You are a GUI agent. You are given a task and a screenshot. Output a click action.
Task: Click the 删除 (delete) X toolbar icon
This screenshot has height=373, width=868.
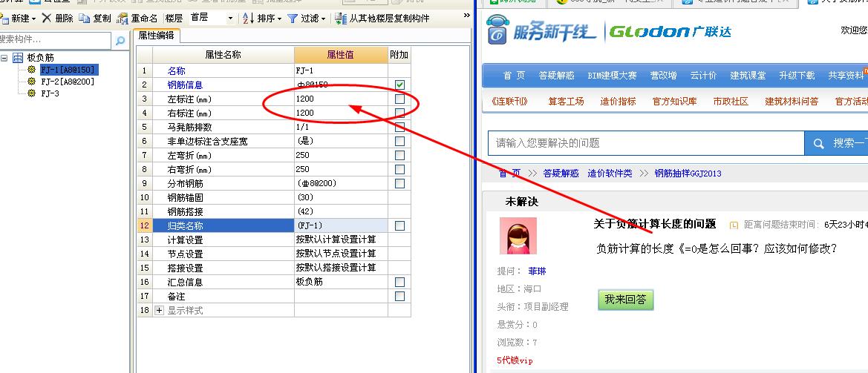[47, 19]
